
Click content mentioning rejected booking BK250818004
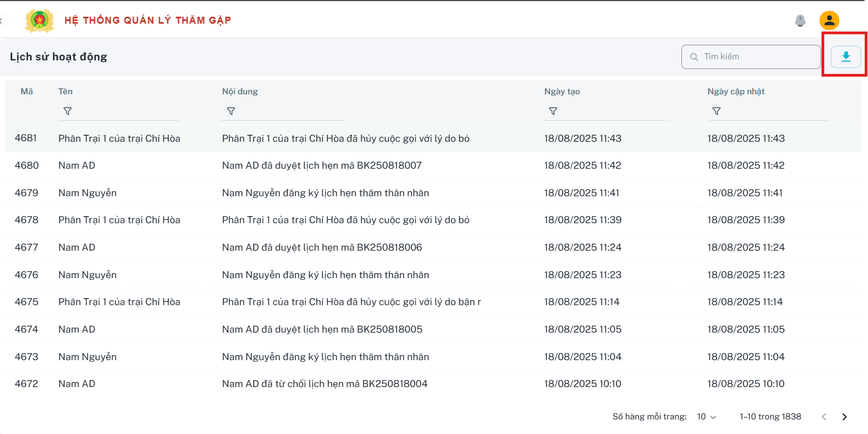pyautogui.click(x=325, y=384)
